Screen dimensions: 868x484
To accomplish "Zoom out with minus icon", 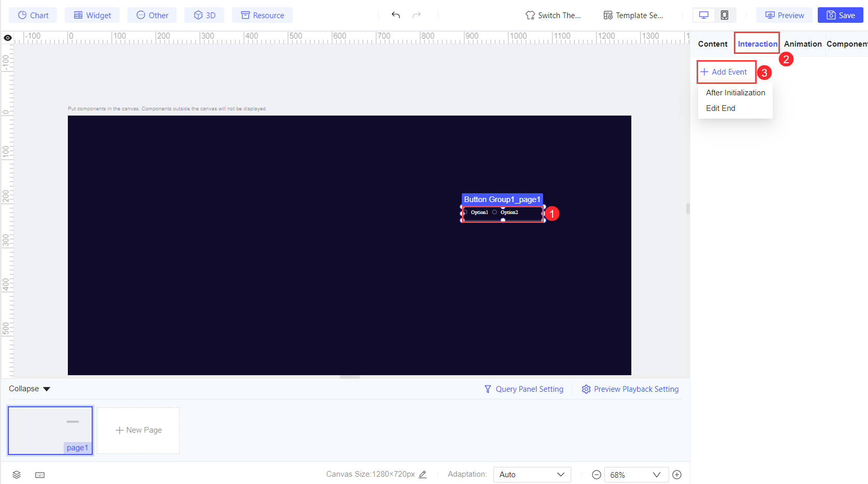I will coord(597,475).
